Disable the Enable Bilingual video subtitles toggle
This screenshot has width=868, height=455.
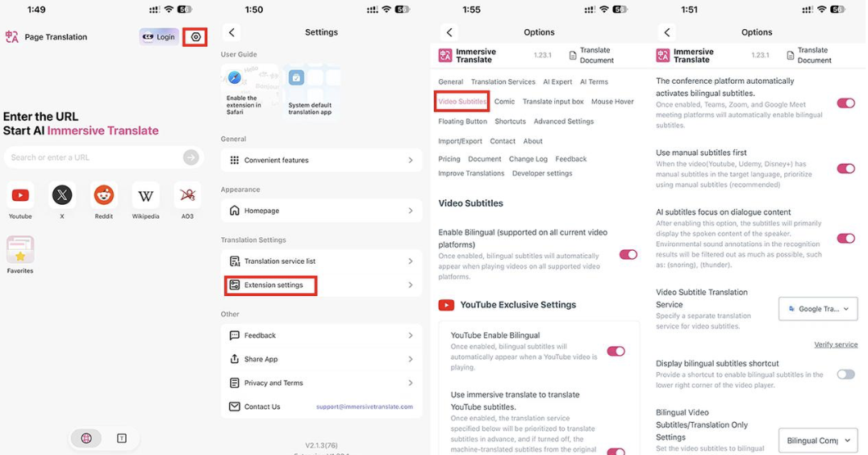point(628,255)
